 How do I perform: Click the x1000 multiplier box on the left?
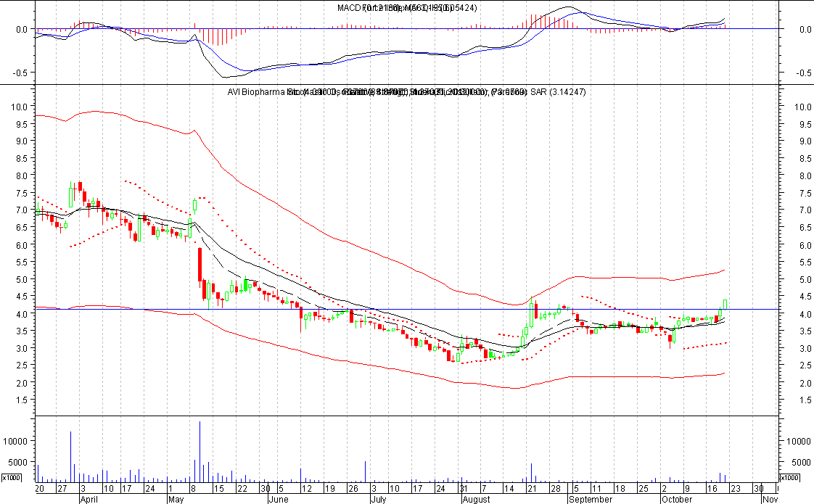(11, 477)
